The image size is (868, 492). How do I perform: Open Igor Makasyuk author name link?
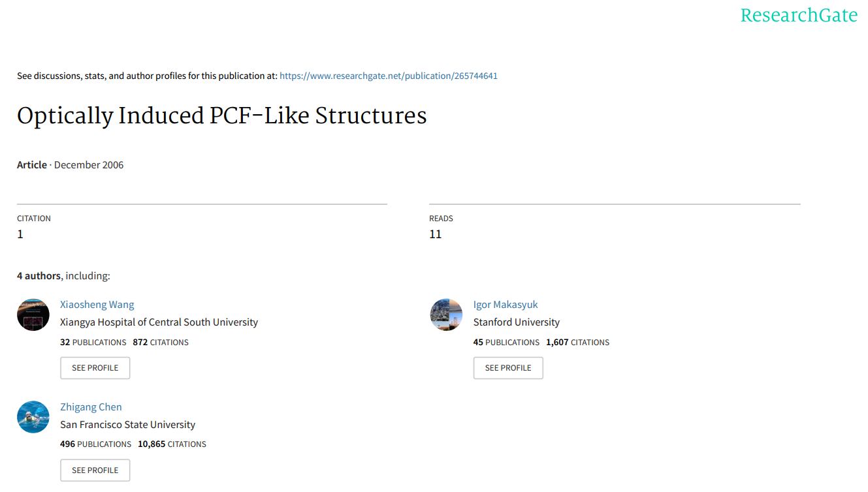[x=506, y=305]
